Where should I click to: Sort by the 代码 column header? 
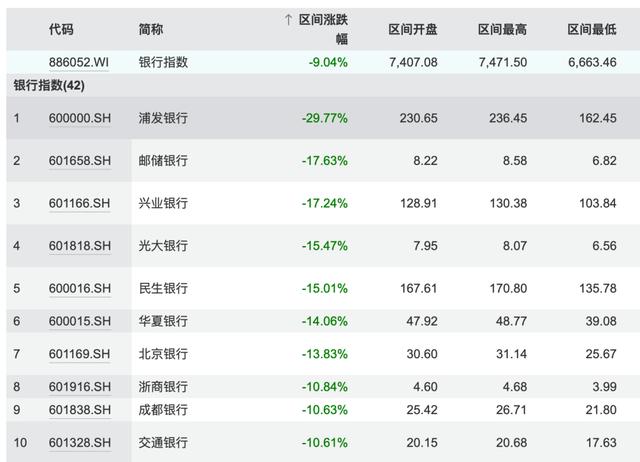click(61, 30)
